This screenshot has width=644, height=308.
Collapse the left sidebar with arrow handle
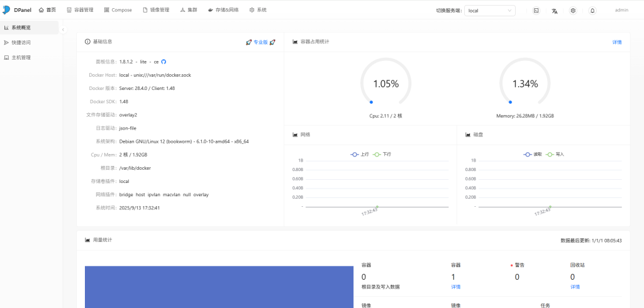click(x=63, y=30)
